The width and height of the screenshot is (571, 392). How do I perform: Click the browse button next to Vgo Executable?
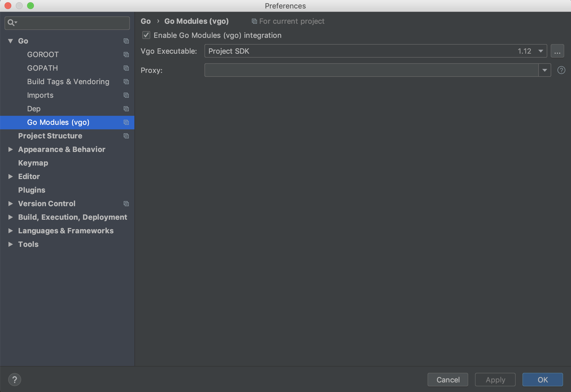557,51
